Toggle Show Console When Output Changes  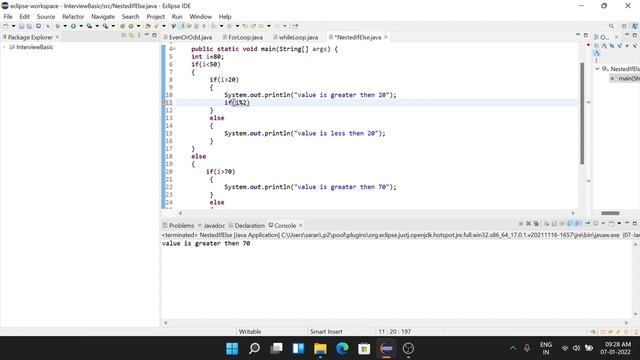(x=570, y=224)
